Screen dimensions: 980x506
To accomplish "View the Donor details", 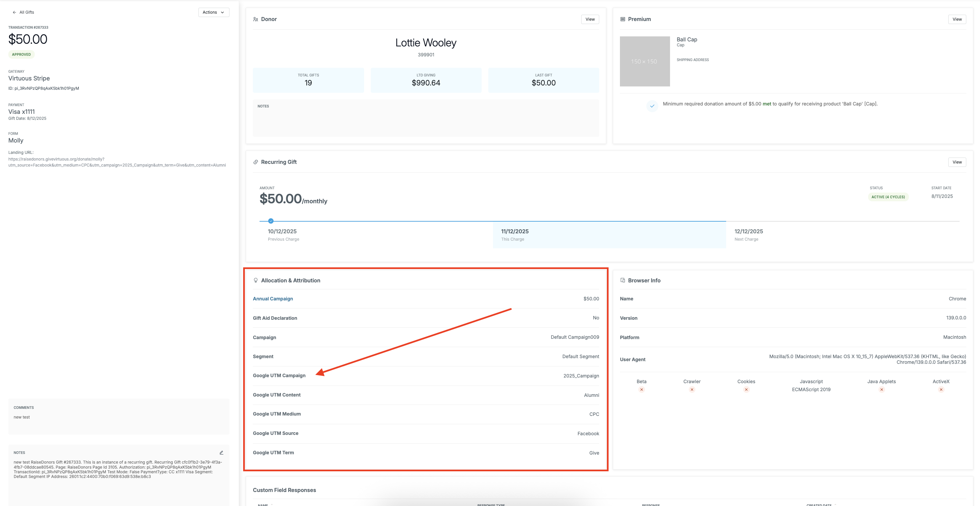I will point(590,19).
